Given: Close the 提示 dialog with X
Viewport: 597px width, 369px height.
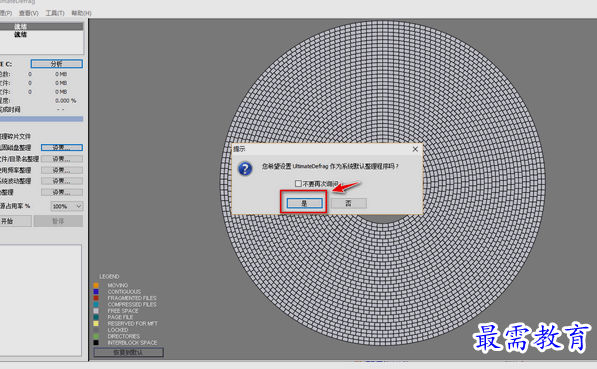Looking at the screenshot, I should 415,149.
